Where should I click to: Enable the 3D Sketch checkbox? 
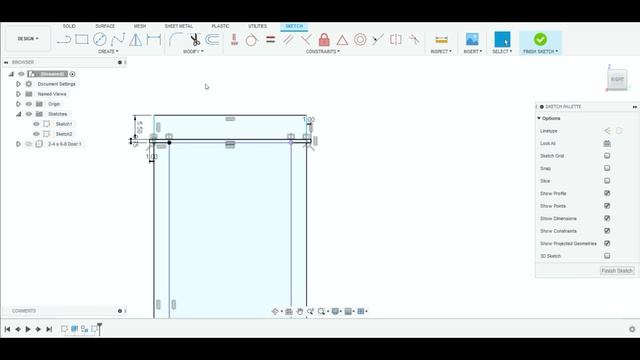(607, 256)
